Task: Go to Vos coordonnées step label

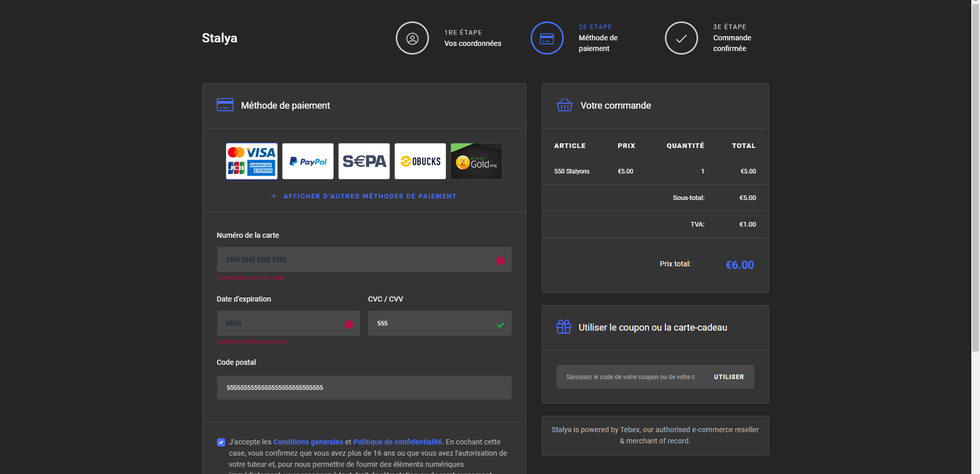Action: coord(472,43)
